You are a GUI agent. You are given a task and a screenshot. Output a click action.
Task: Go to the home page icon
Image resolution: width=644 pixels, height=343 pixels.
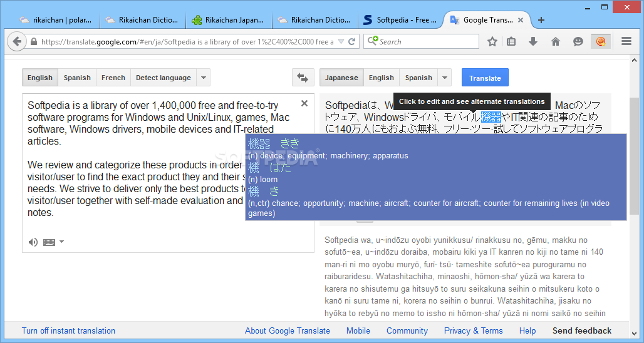(555, 41)
